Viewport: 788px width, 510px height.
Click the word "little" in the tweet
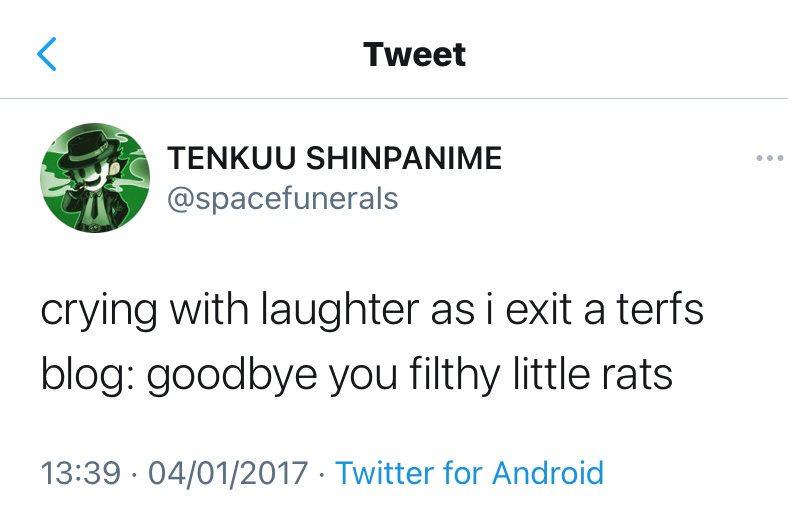[x=553, y=376]
